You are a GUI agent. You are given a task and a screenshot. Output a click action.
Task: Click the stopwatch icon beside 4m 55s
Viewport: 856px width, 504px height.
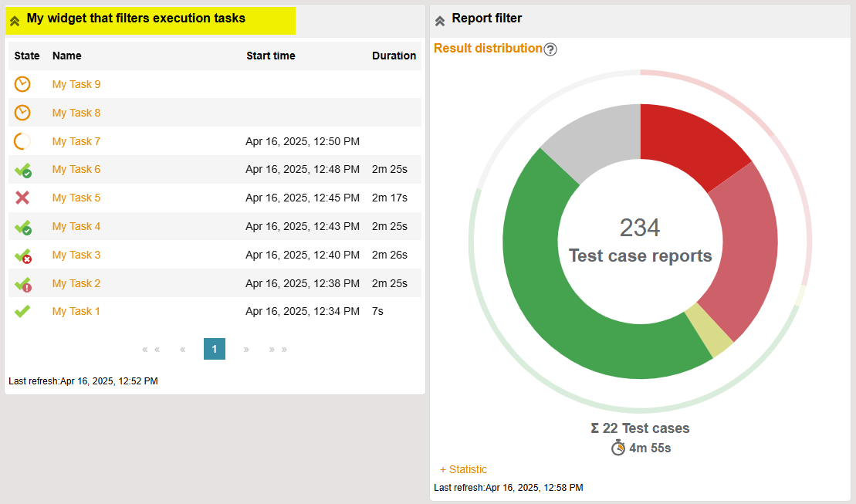(x=617, y=448)
